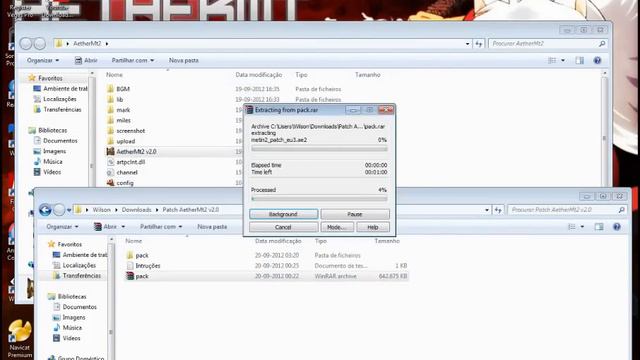Open help icon in AetherMt2 window toolbar
Screen dimensions: 640x360
(x=597, y=60)
